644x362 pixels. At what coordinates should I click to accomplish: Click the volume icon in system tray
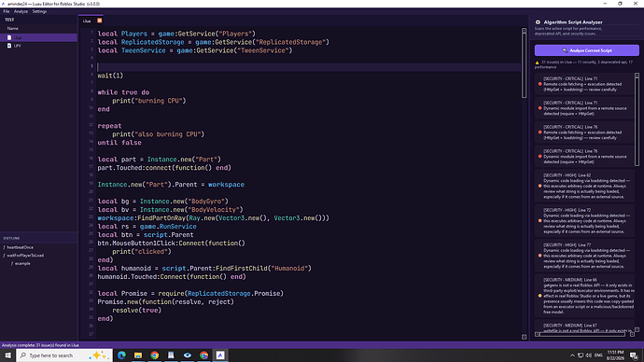point(589,355)
